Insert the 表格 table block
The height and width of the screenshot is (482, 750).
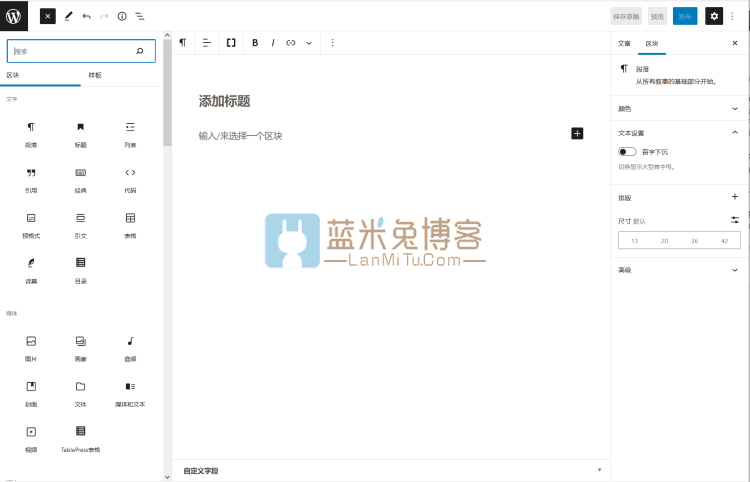pos(130,226)
